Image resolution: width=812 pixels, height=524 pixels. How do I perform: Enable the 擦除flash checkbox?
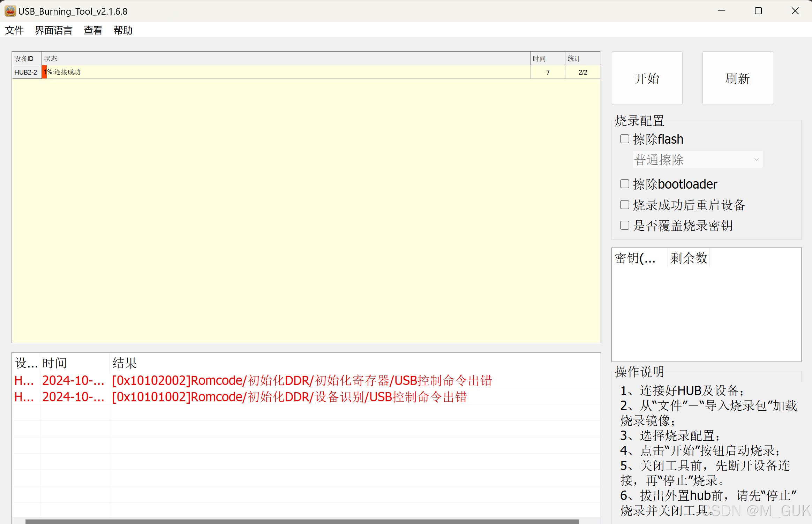click(x=624, y=139)
